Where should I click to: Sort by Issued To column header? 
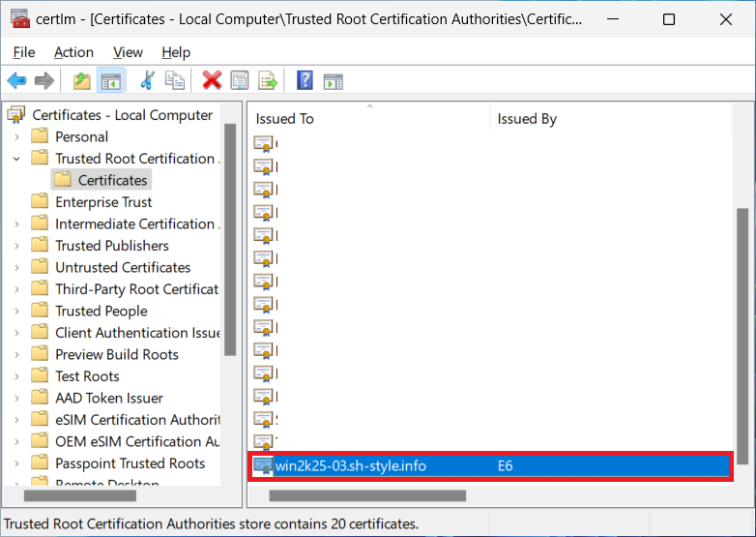click(x=369, y=119)
